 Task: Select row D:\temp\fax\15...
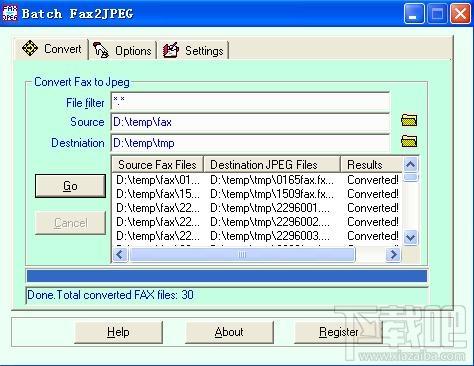tap(158, 194)
